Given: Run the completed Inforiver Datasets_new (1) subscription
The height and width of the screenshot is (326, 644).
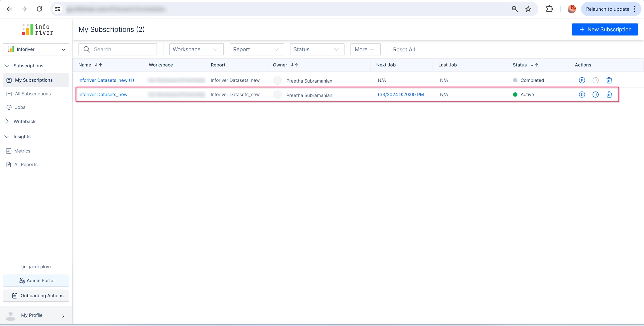Looking at the screenshot, I should click(582, 80).
